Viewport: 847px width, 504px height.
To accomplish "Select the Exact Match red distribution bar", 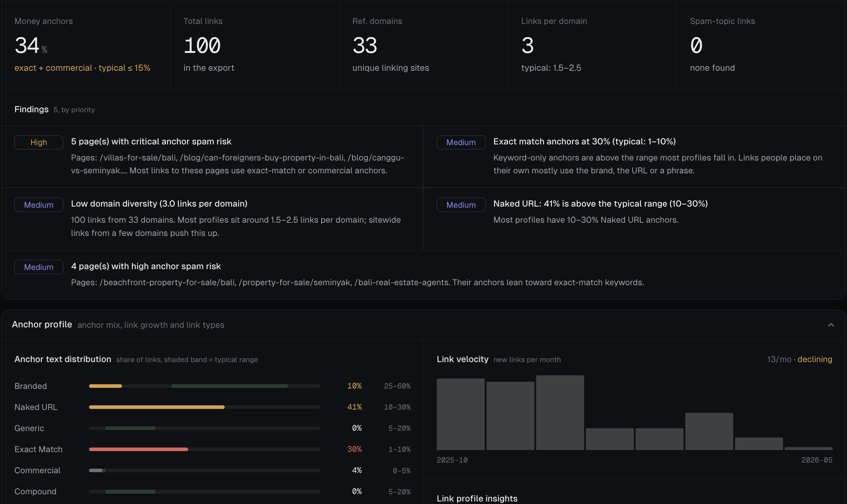I will (x=138, y=449).
